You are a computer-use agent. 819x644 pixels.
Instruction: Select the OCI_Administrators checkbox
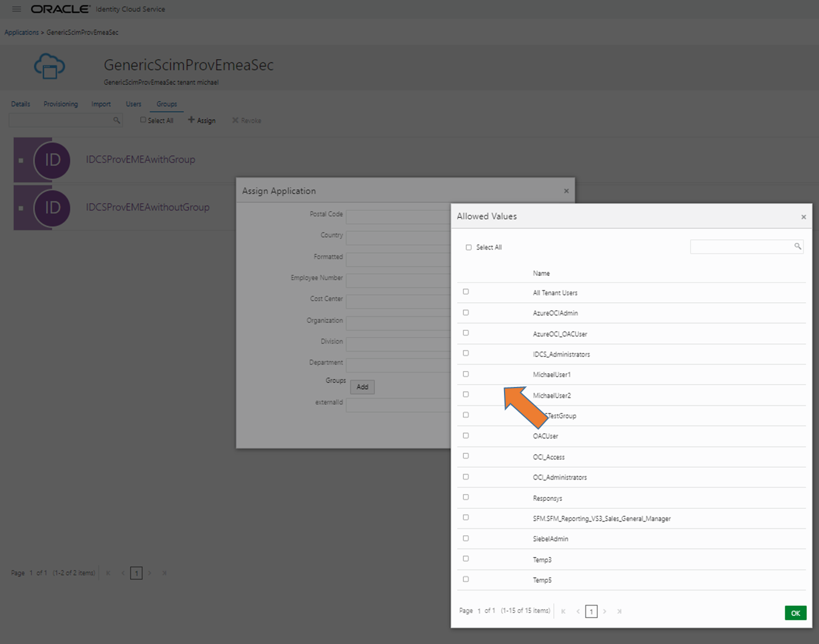click(466, 477)
